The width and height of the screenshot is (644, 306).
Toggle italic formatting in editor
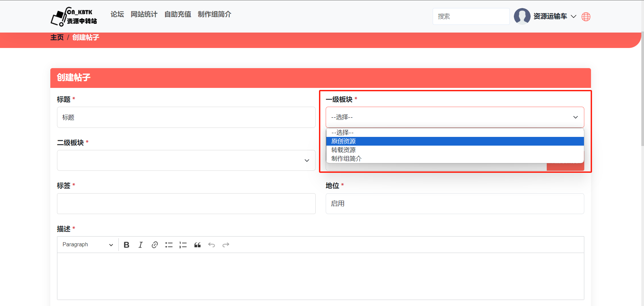pos(141,245)
